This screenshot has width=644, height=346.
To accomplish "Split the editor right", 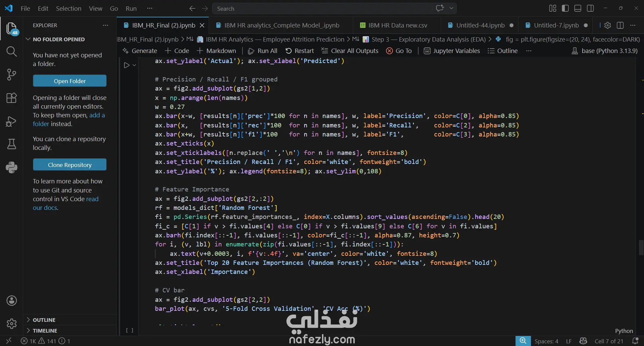I will (620, 25).
